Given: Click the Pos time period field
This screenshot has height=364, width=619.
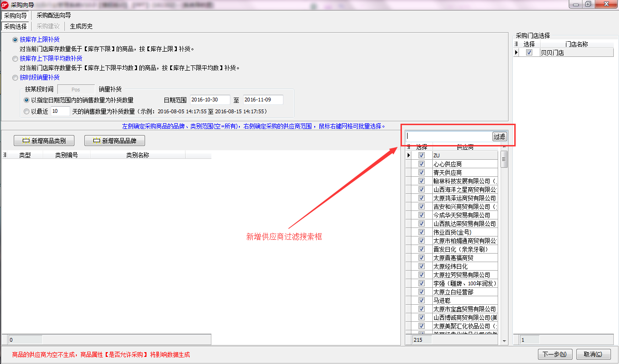Looking at the screenshot, I should point(76,89).
